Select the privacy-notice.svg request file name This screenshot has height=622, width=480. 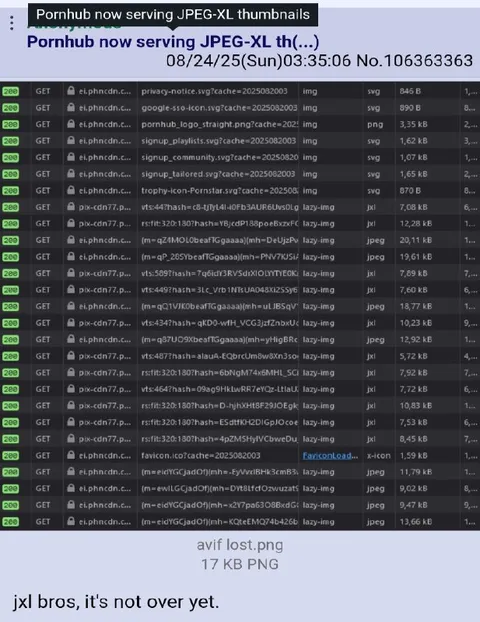214,91
